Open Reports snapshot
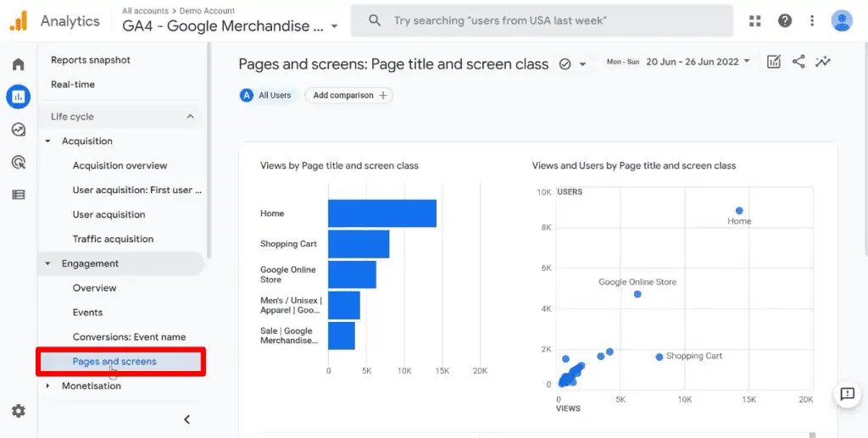Image resolution: width=868 pixels, height=438 pixels. pos(91,59)
